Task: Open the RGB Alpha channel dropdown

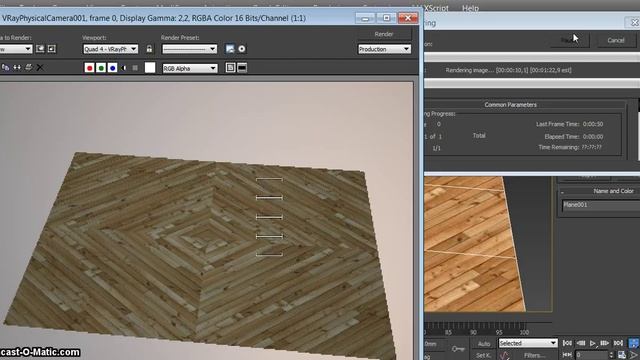Action: (x=189, y=68)
